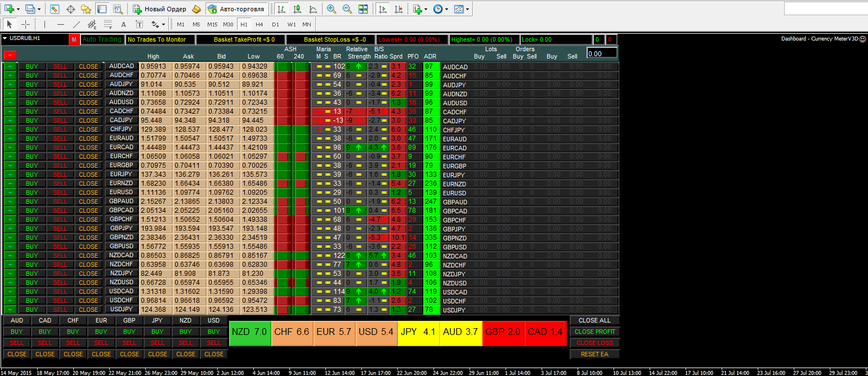Switch to M1 timeframe
Image resolution: width=868 pixels, height=376 pixels.
(x=180, y=24)
